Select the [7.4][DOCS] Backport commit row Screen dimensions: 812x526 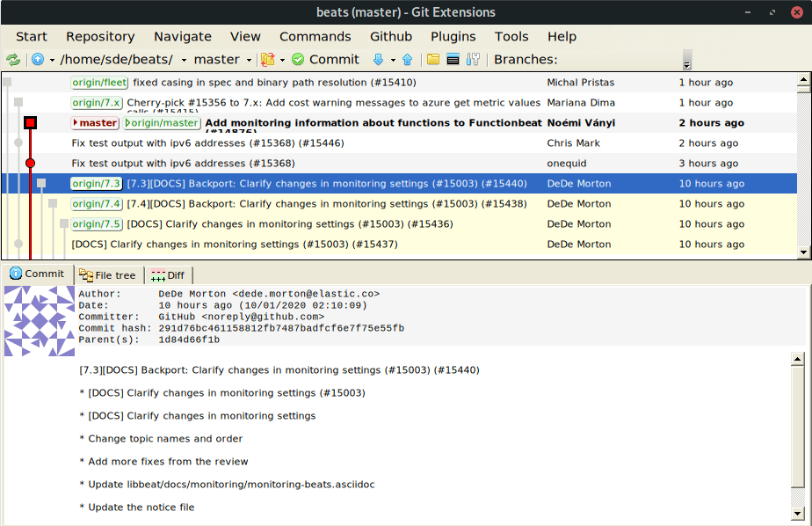[399, 204]
